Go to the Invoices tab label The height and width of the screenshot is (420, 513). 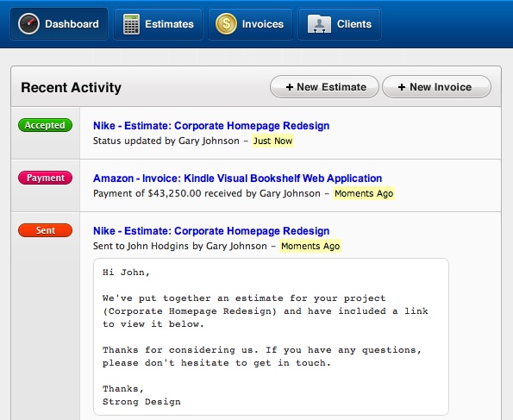(x=263, y=24)
